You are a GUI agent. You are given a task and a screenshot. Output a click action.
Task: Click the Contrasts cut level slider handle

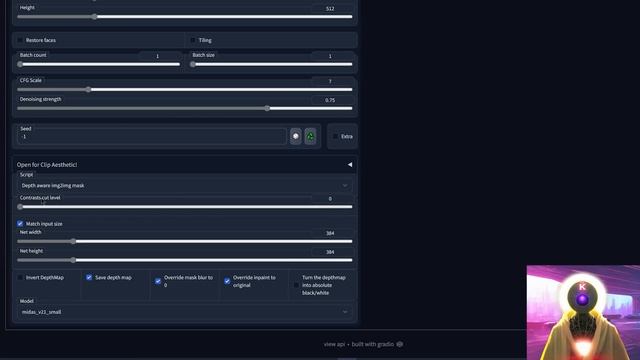click(x=20, y=207)
